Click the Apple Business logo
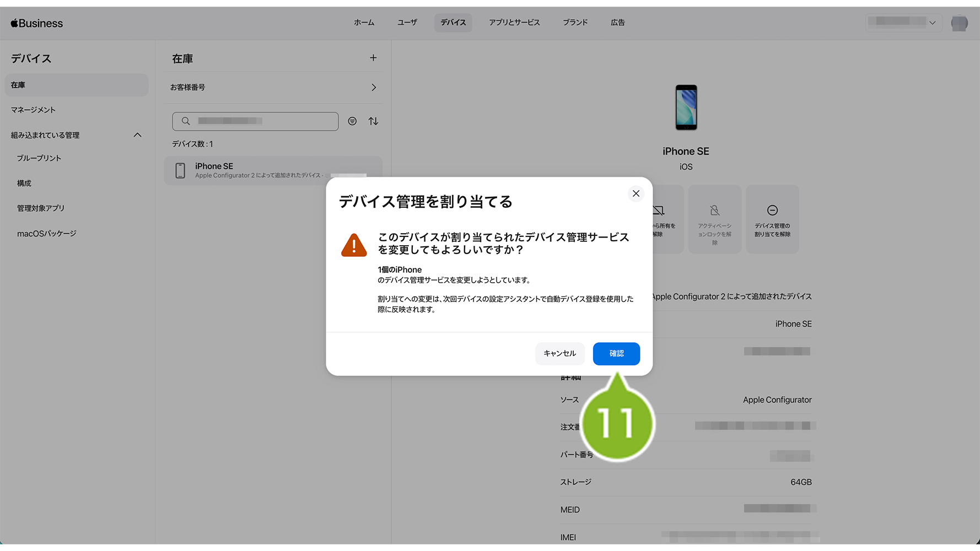This screenshot has height=551, width=980. pos(37,23)
